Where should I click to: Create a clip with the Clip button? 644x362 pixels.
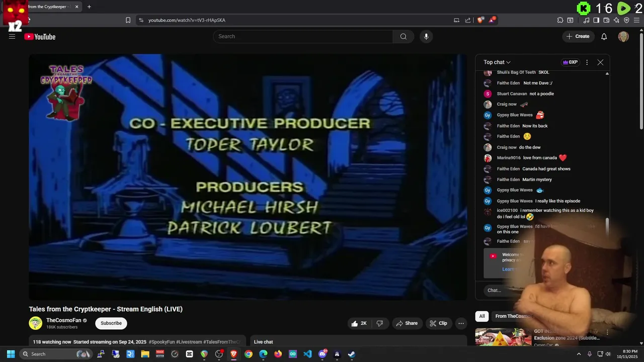tap(438, 323)
